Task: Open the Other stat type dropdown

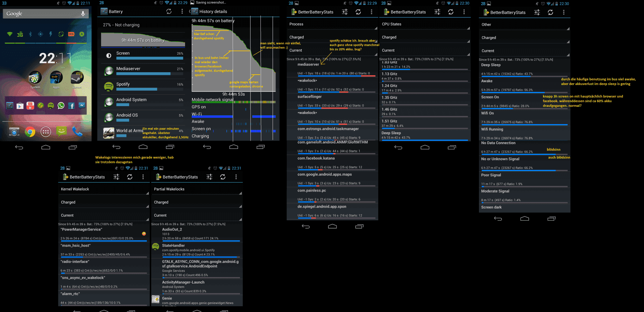Action: (524, 24)
